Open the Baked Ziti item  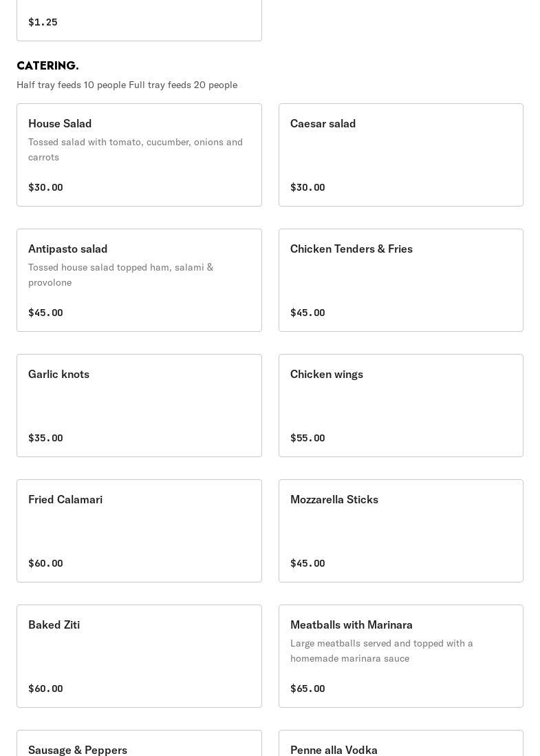pos(139,656)
